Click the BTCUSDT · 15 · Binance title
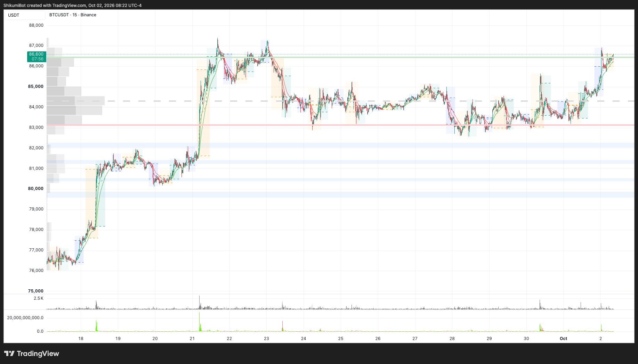The height and width of the screenshot is (364, 638). tap(73, 15)
